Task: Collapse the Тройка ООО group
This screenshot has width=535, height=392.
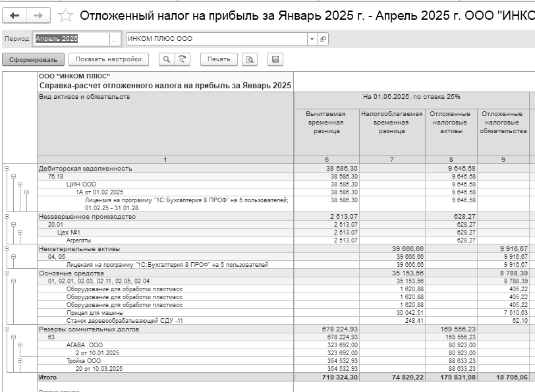Action: click(20, 360)
